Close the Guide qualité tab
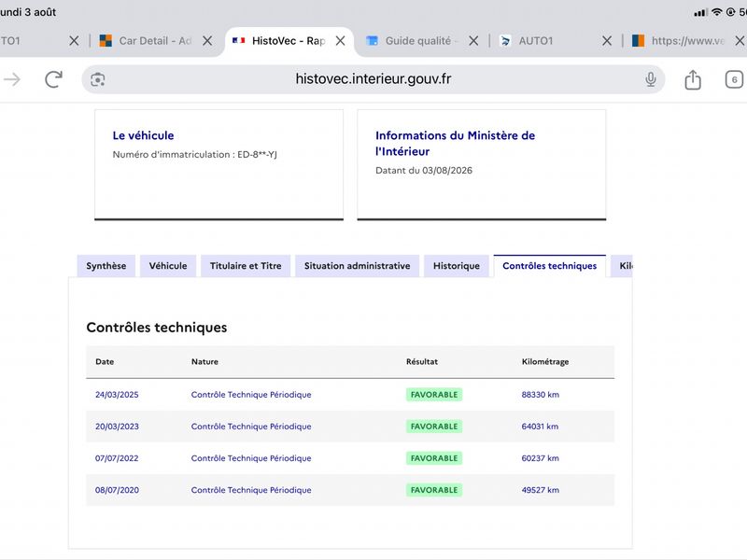 (x=473, y=41)
